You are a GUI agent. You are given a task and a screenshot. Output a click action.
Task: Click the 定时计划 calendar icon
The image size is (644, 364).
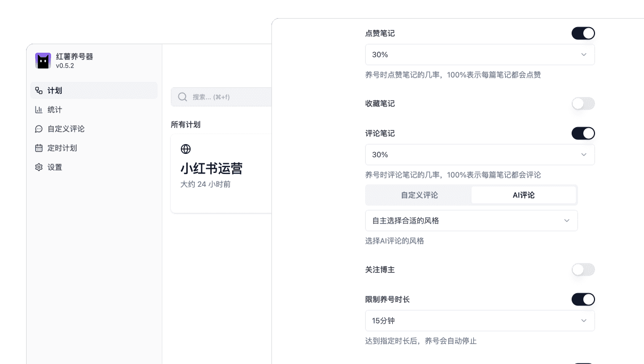click(39, 148)
